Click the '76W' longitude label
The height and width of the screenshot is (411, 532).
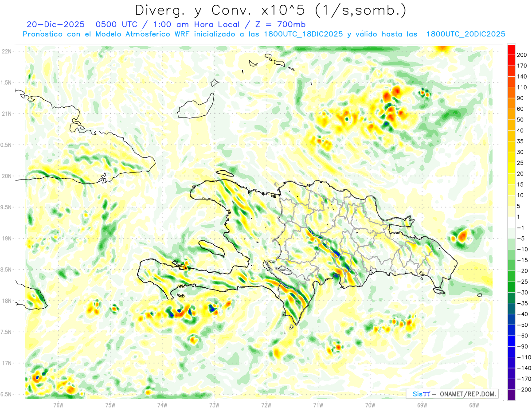tap(58, 405)
